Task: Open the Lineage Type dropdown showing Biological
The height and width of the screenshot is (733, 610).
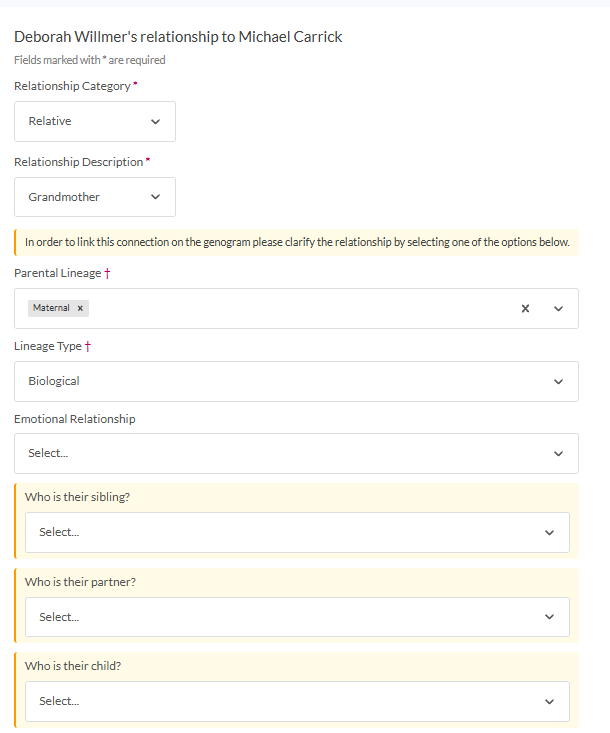Action: 296,381
